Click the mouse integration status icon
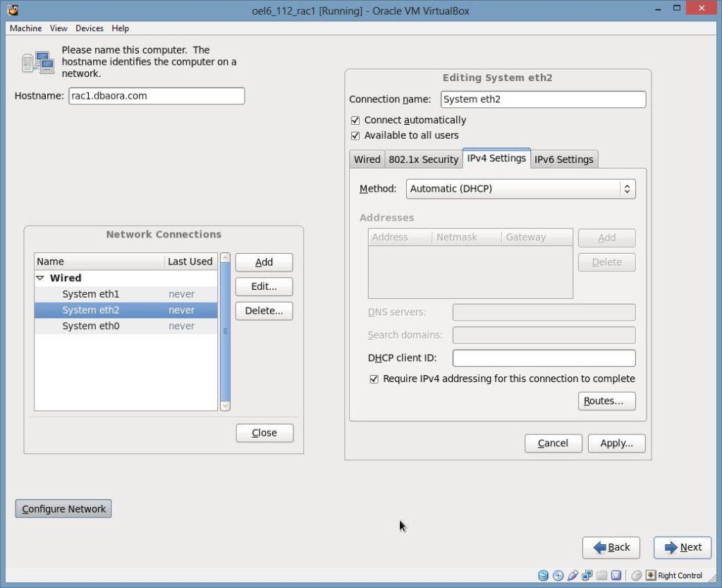Image resolution: width=722 pixels, height=588 pixels. click(637, 575)
